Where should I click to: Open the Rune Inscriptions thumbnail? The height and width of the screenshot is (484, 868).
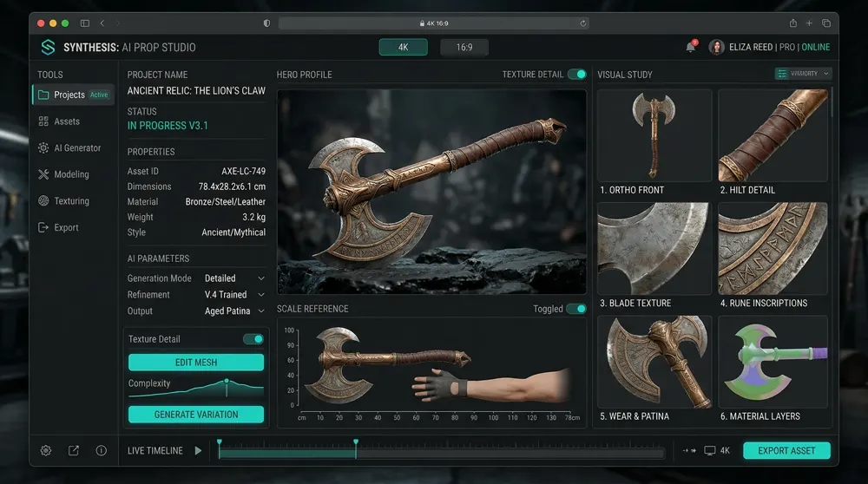pos(773,248)
